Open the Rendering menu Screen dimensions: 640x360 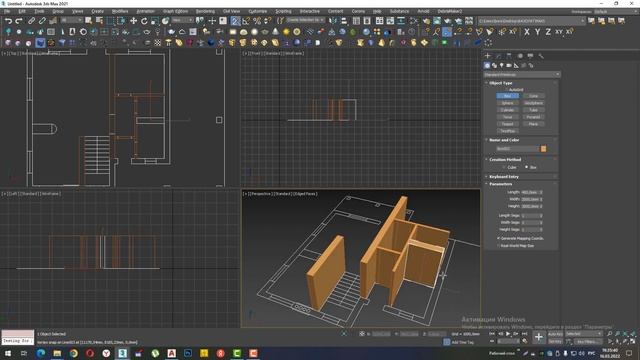click(205, 11)
